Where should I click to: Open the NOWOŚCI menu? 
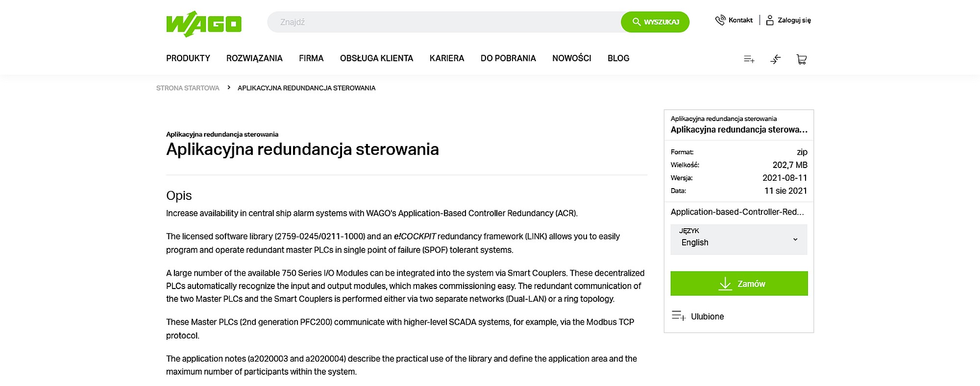click(572, 58)
